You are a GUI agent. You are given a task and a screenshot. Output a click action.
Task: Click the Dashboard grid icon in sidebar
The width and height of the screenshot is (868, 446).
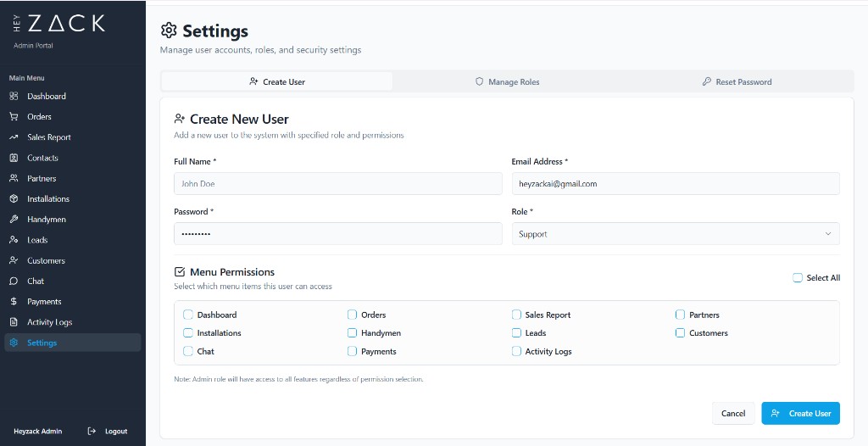tap(14, 97)
